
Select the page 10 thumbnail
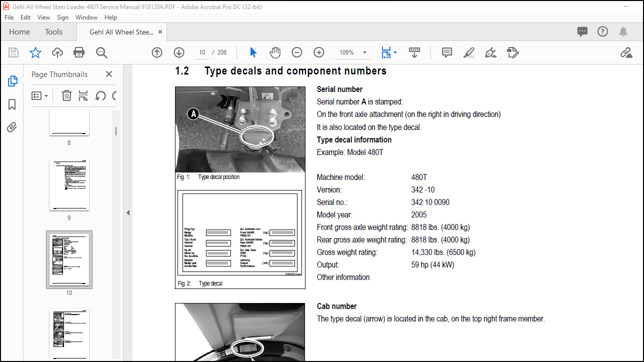click(69, 259)
